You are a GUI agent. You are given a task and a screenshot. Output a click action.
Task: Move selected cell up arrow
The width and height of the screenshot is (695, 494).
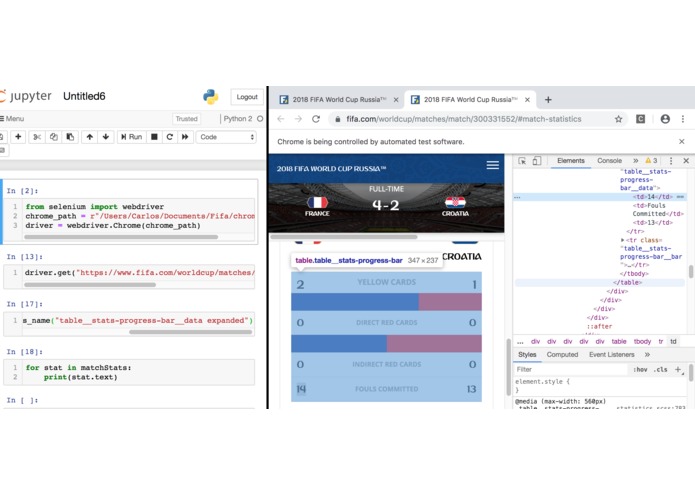pyautogui.click(x=90, y=137)
